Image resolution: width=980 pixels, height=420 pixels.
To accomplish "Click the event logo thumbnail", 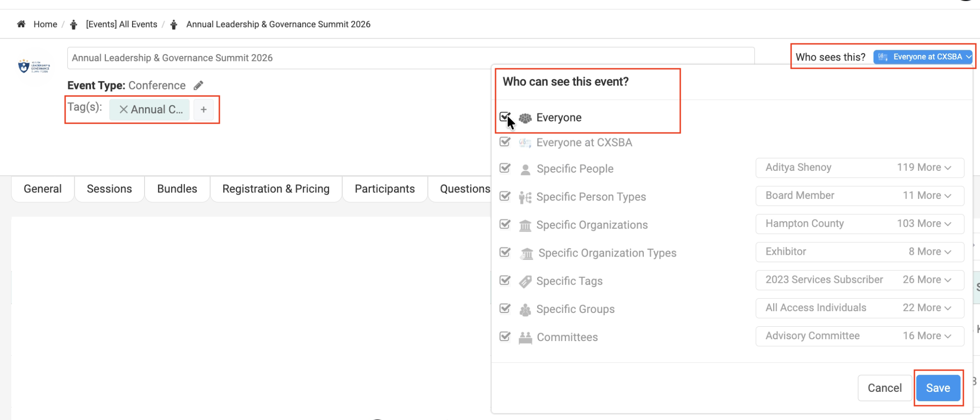I will (34, 66).
